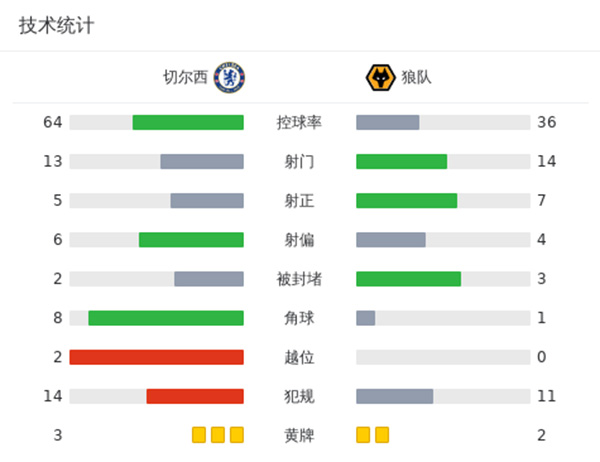Click the 切尔西 team name
Screen dimensions: 600x462
point(186,77)
